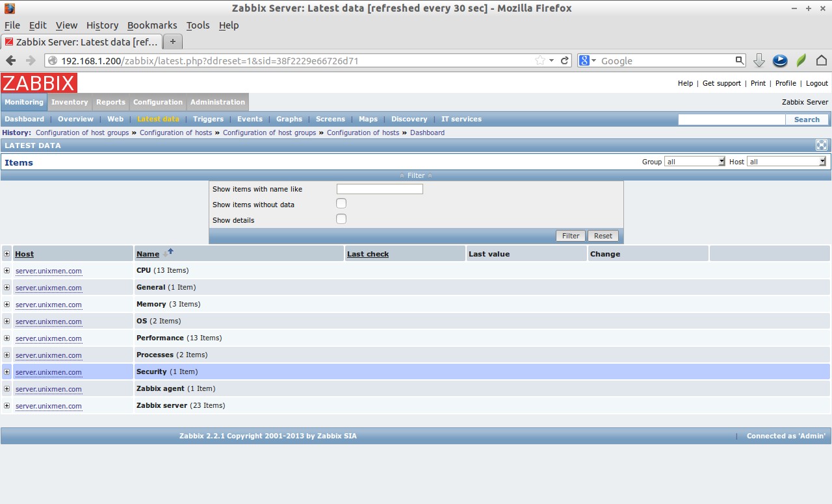Open the Group dropdown
The height and width of the screenshot is (504, 832).
[x=694, y=162]
